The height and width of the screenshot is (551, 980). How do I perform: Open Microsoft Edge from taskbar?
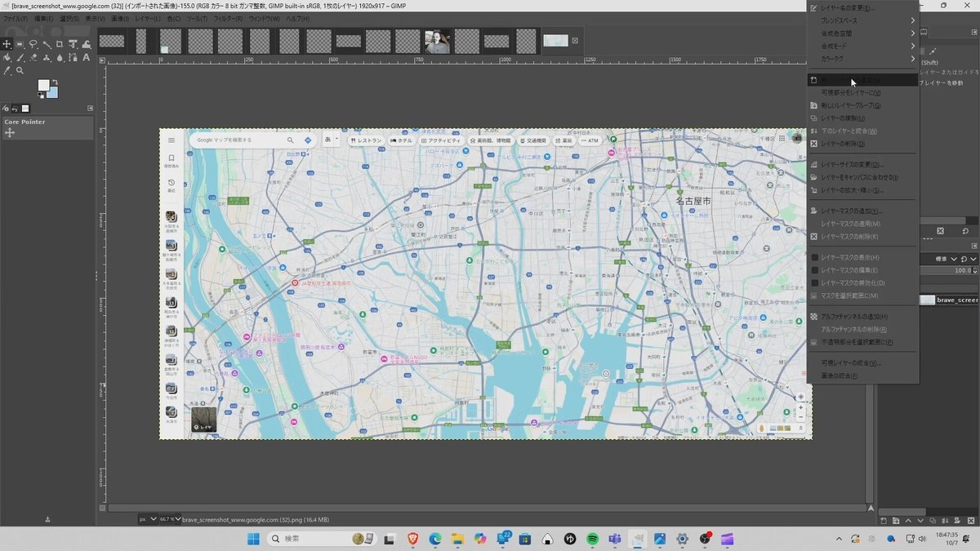435,539
